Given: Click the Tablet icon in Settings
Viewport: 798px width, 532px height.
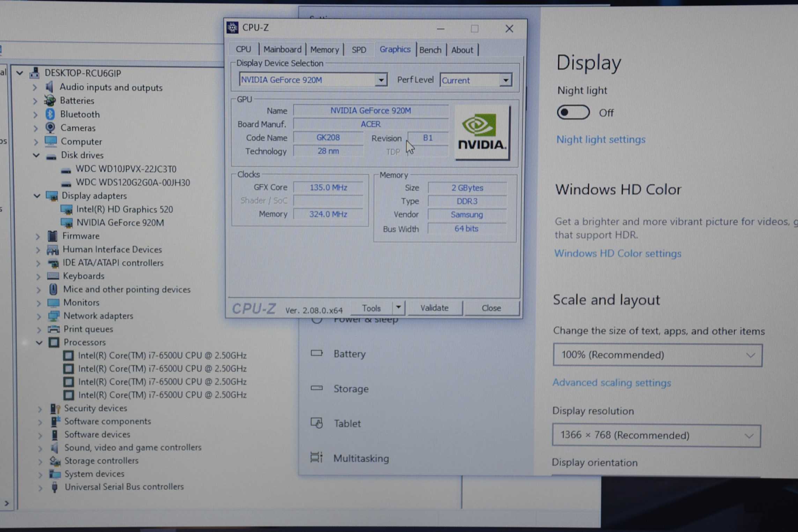Looking at the screenshot, I should 317,423.
